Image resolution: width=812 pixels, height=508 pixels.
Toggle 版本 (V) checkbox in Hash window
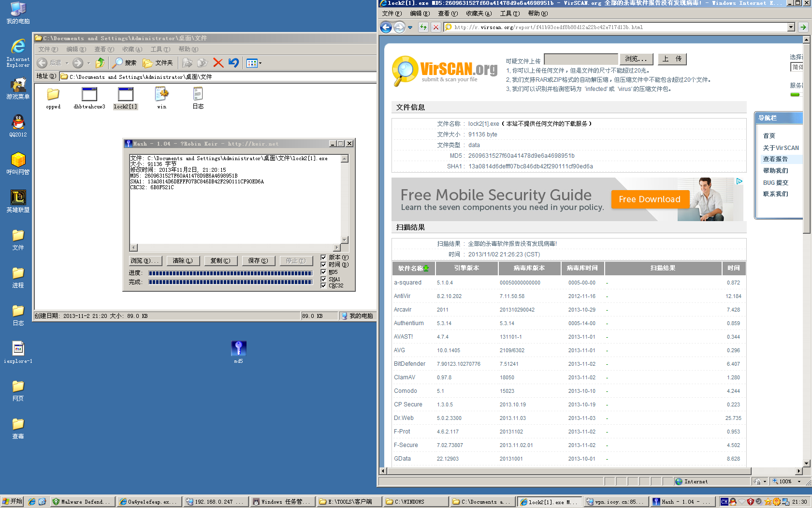click(x=323, y=257)
